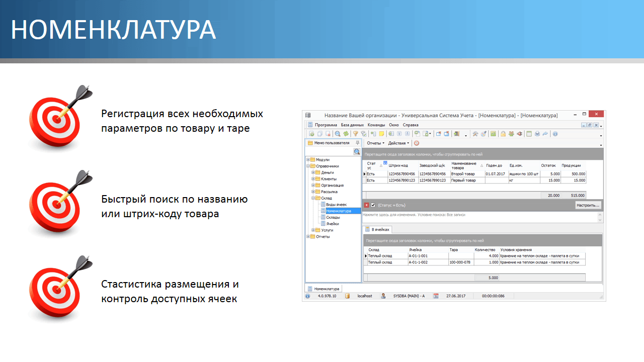Select Ячейки in the tree
Viewport: 644px width, 362px height.
(333, 224)
